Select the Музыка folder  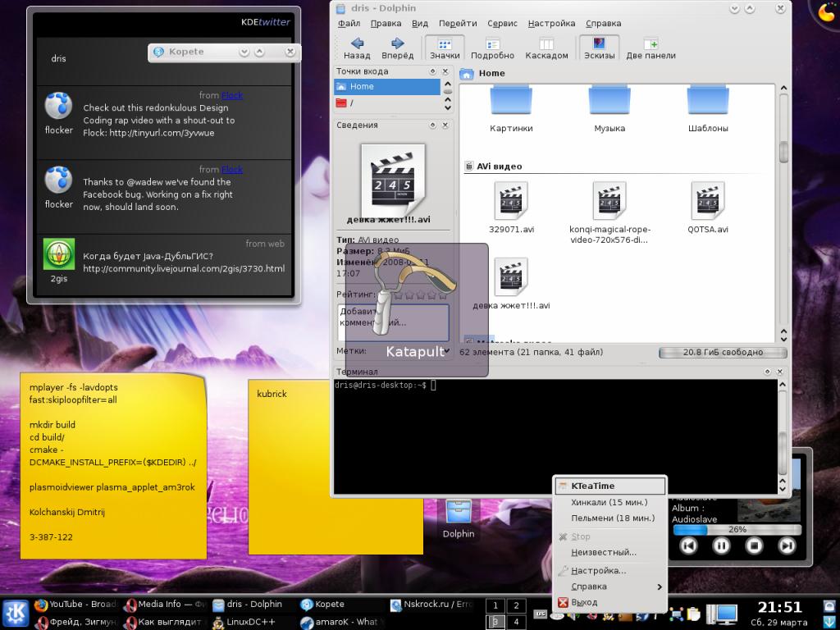coord(609,110)
